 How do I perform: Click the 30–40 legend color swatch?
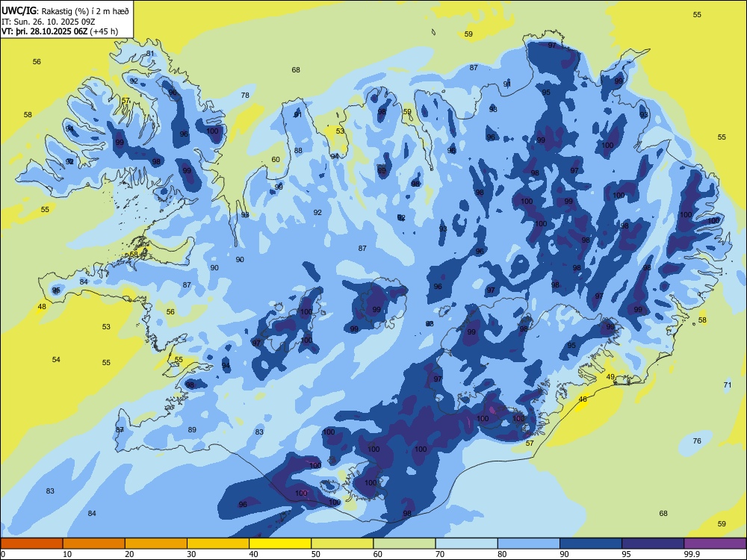click(218, 544)
